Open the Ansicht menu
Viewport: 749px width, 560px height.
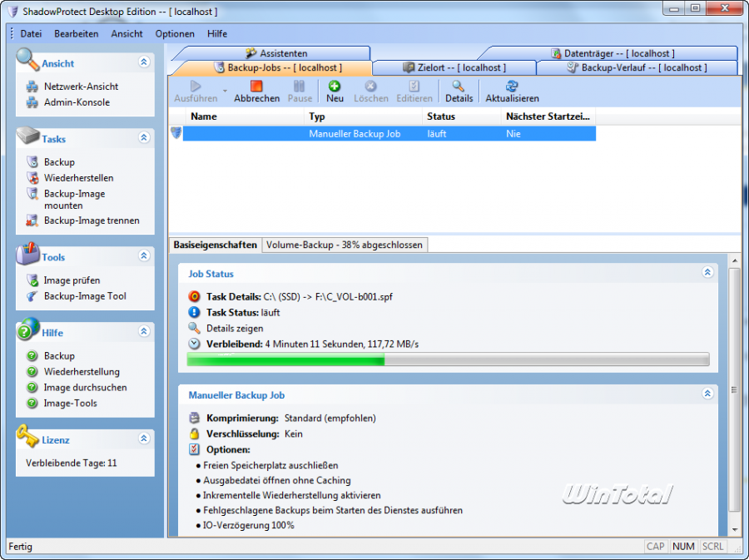(x=126, y=34)
